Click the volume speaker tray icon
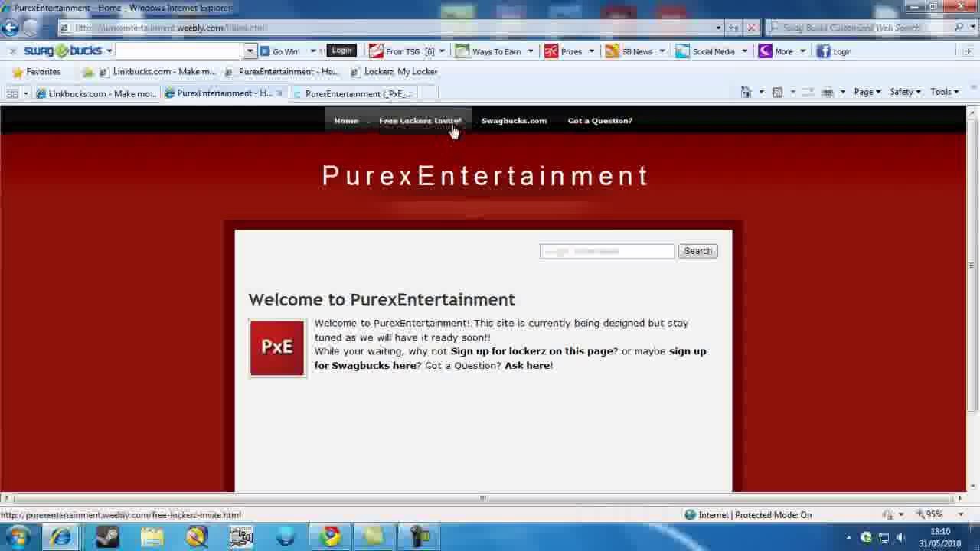The width and height of the screenshot is (980, 551). [900, 537]
